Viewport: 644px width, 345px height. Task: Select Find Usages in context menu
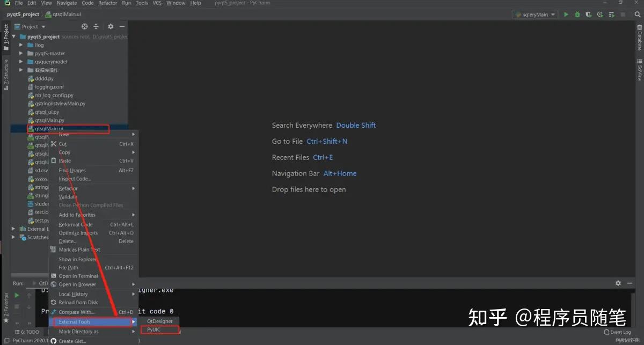click(93, 171)
